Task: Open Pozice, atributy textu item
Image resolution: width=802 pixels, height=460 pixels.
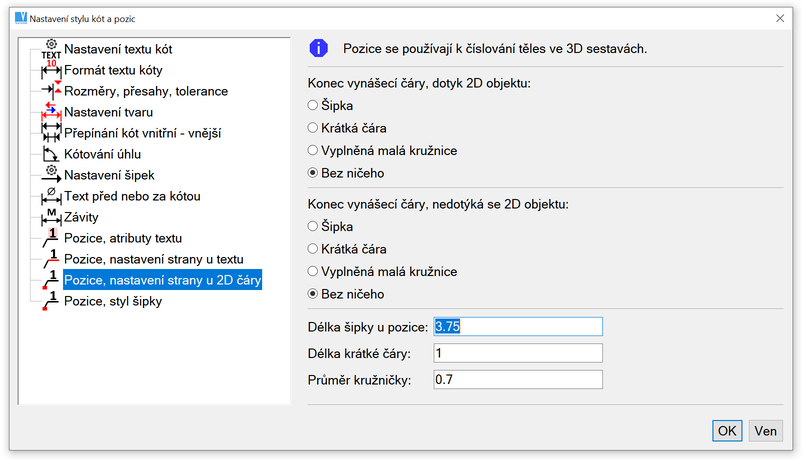Action: 123,238
